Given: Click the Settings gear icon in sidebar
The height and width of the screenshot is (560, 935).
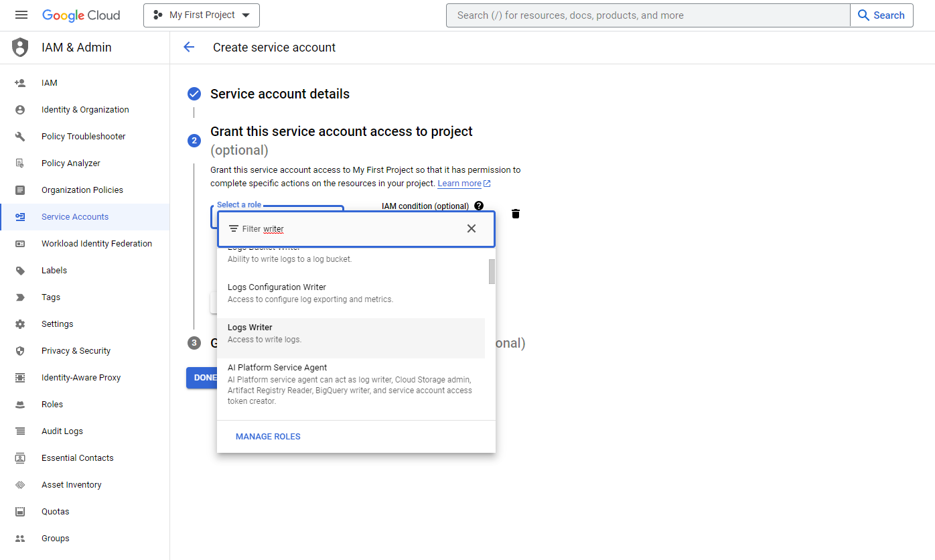Looking at the screenshot, I should pyautogui.click(x=20, y=324).
